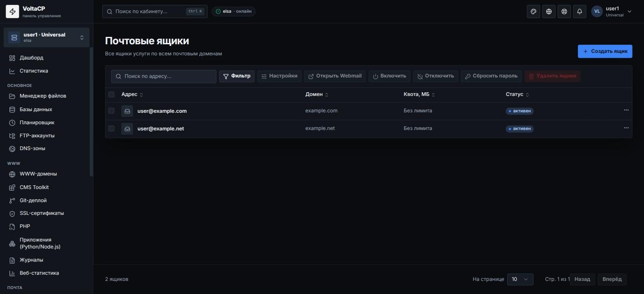644x294 pixels.
Task: Click the VoltaCP lightning logo icon
Action: click(12, 12)
